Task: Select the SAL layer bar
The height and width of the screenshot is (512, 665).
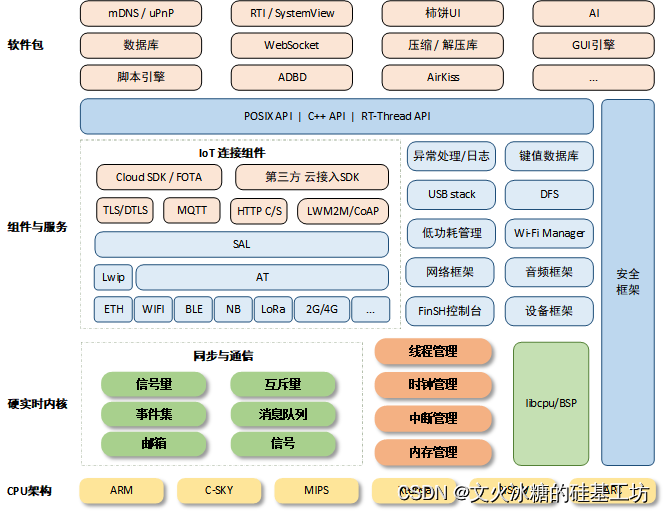Action: (241, 244)
